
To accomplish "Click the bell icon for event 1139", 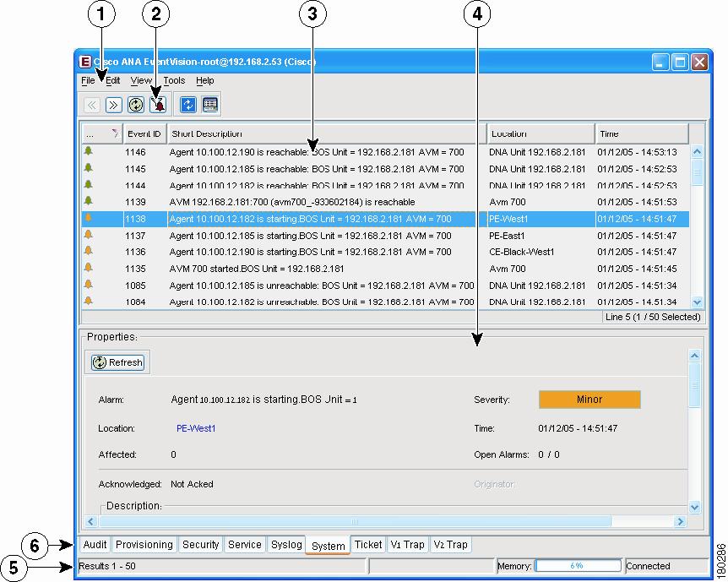I will click(x=88, y=201).
